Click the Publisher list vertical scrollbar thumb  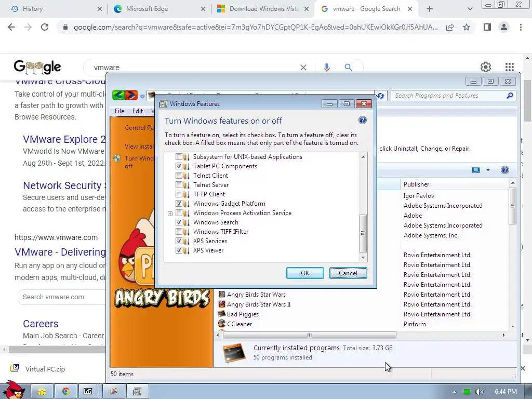click(512, 206)
